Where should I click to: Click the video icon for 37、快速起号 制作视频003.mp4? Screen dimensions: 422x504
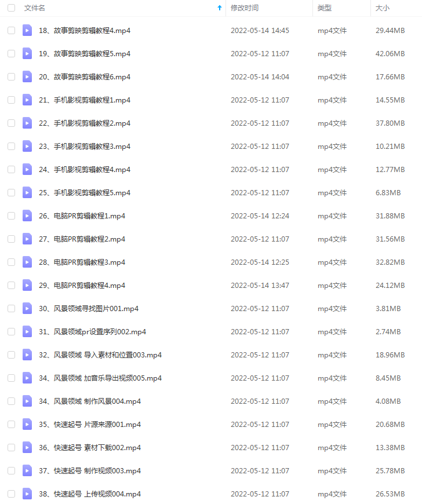pyautogui.click(x=27, y=470)
